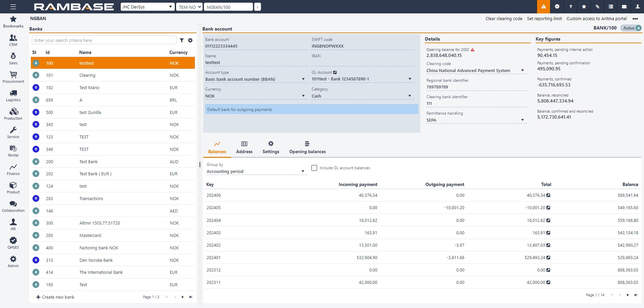
Task: Open the Procurement module in sidebar
Action: tap(13, 77)
